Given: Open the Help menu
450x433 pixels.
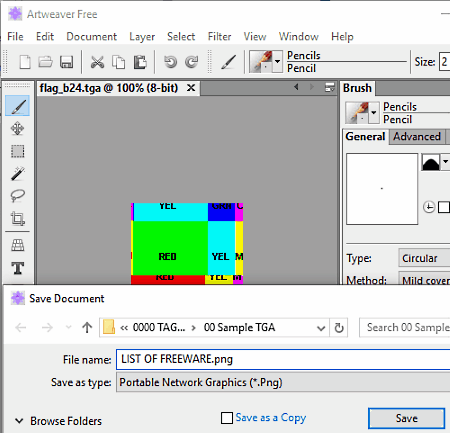Looking at the screenshot, I should click(342, 36).
